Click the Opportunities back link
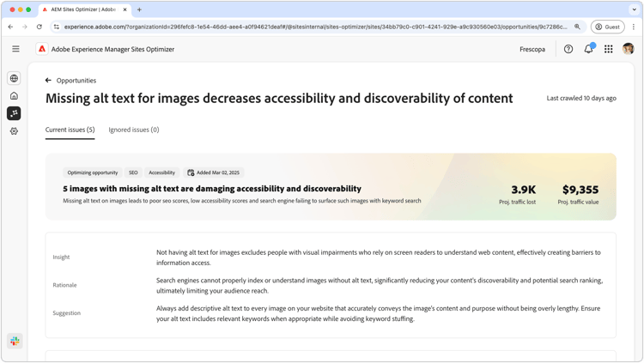644x363 pixels. 76,81
